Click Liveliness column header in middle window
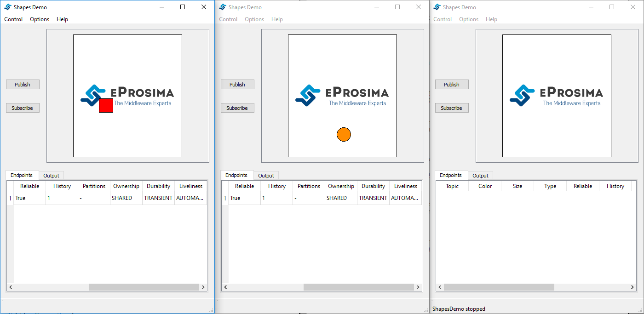Screen dimensions: 644x314 [406, 186]
